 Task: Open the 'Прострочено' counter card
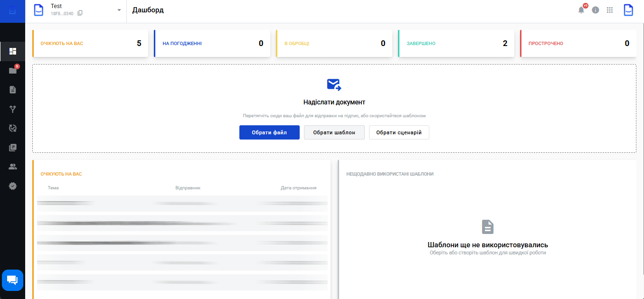pos(578,44)
